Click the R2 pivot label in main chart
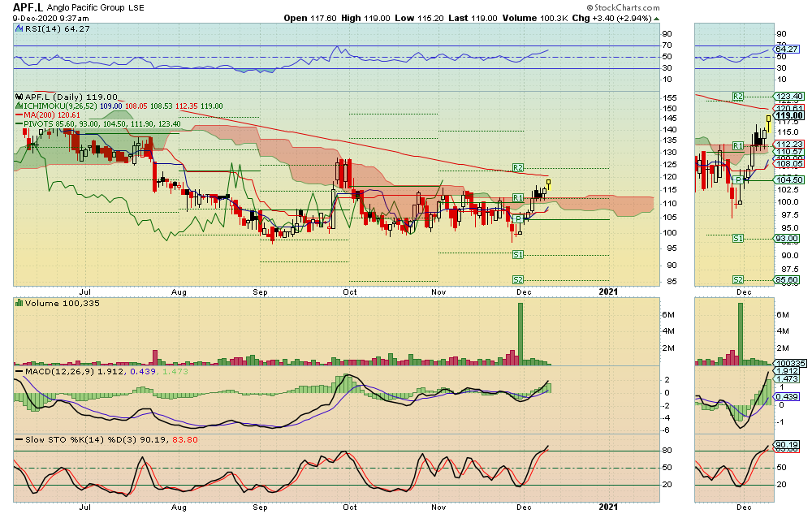The width and height of the screenshot is (812, 514). pos(518,167)
